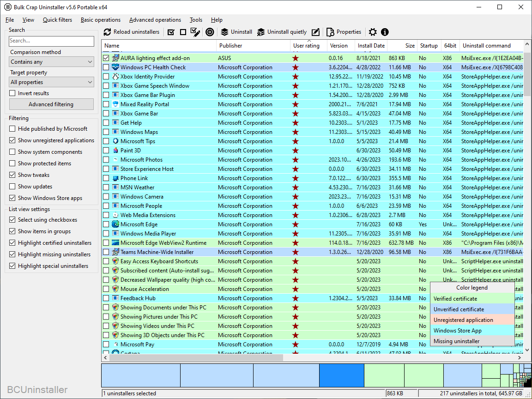Click the Web Media Extensions icon
532x399 pixels.
click(x=115, y=215)
